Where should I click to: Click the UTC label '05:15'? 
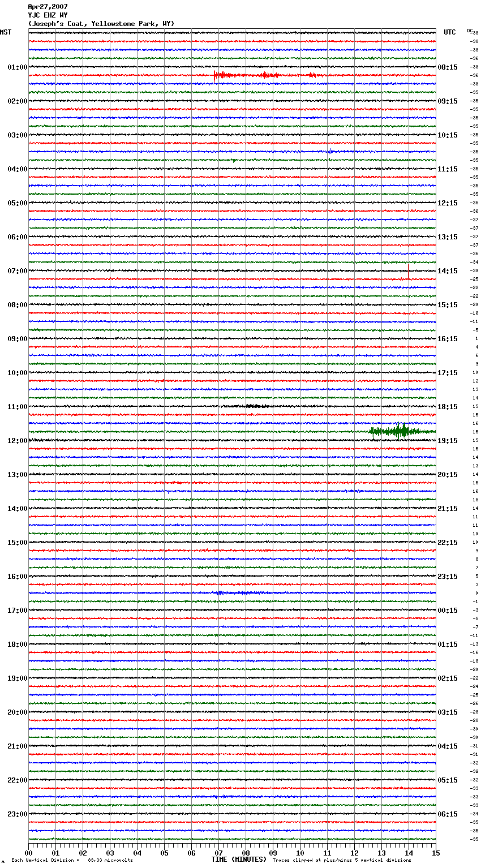point(448,780)
